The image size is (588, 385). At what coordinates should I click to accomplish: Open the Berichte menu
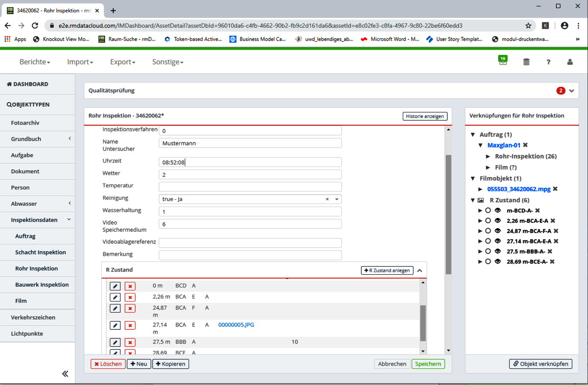point(35,62)
